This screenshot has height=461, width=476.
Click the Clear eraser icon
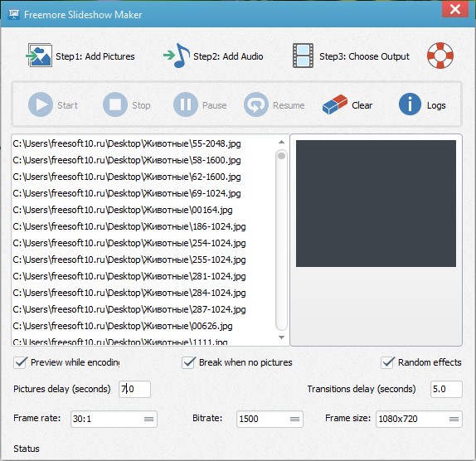pos(335,104)
